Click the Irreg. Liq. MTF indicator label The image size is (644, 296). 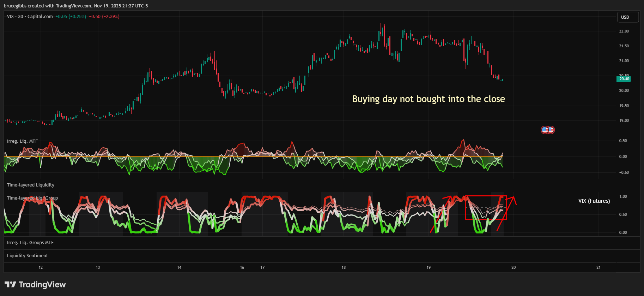pyautogui.click(x=22, y=141)
